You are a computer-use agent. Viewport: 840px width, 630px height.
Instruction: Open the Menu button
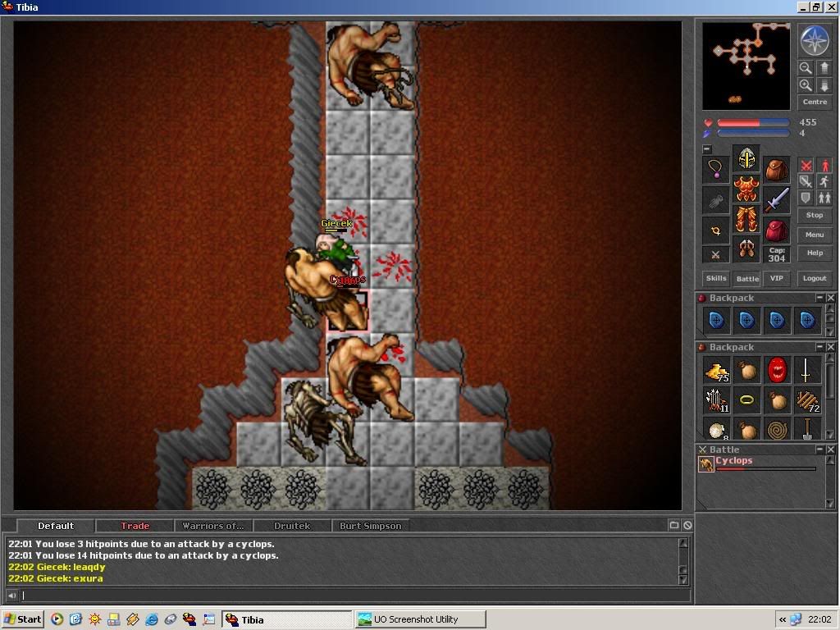point(815,235)
